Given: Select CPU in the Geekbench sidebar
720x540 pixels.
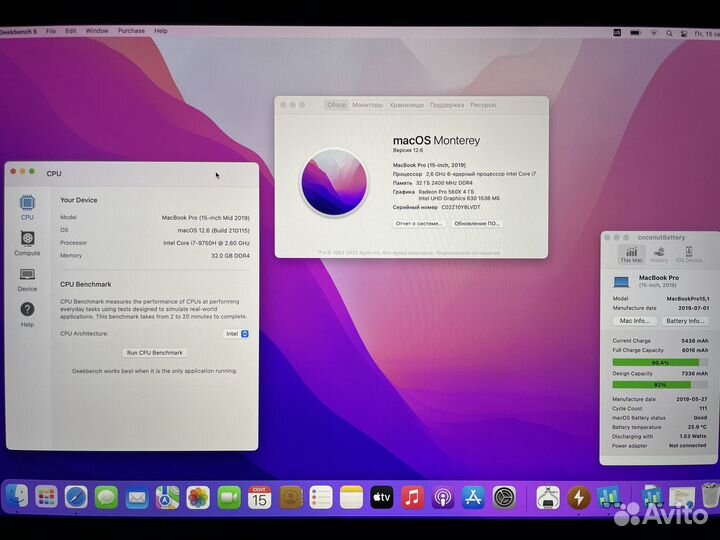Looking at the screenshot, I should point(27,208).
